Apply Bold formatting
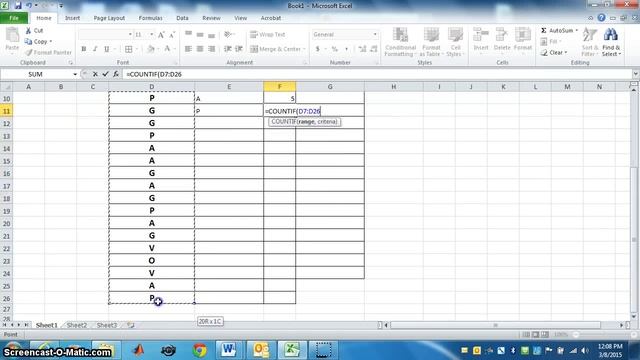The image size is (640, 360). pyautogui.click(x=84, y=49)
